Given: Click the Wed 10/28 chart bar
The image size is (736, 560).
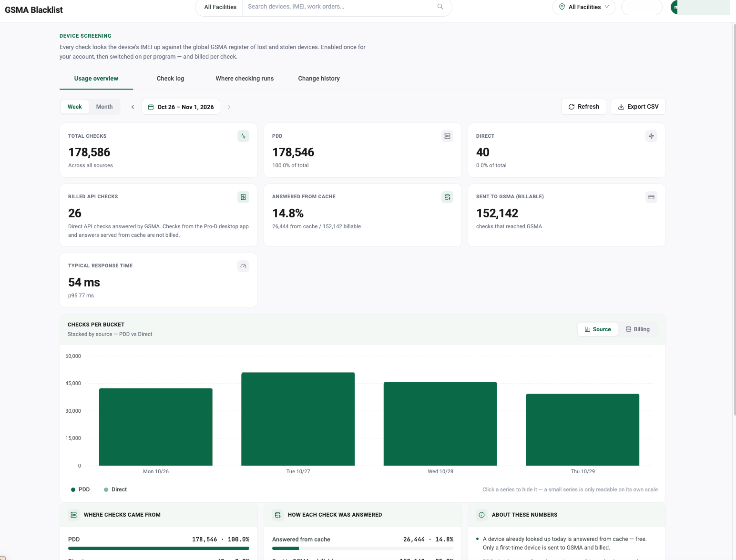Looking at the screenshot, I should [x=440, y=424].
